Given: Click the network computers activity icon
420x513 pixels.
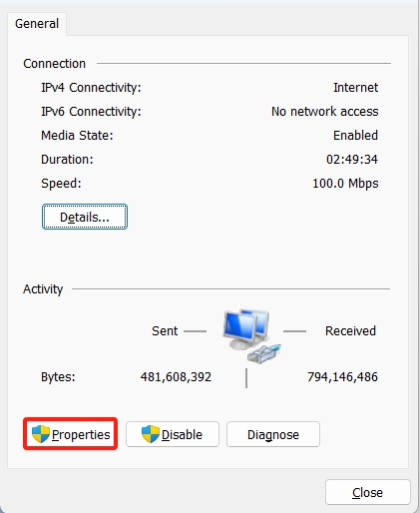Looking at the screenshot, I should 252,336.
